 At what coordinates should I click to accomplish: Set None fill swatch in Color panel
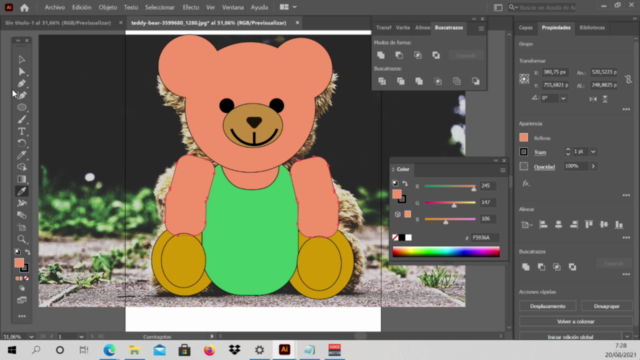click(395, 238)
